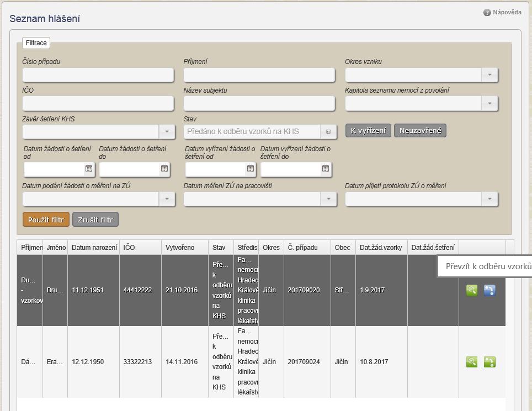Click Zrušit filtr button

click(x=95, y=220)
